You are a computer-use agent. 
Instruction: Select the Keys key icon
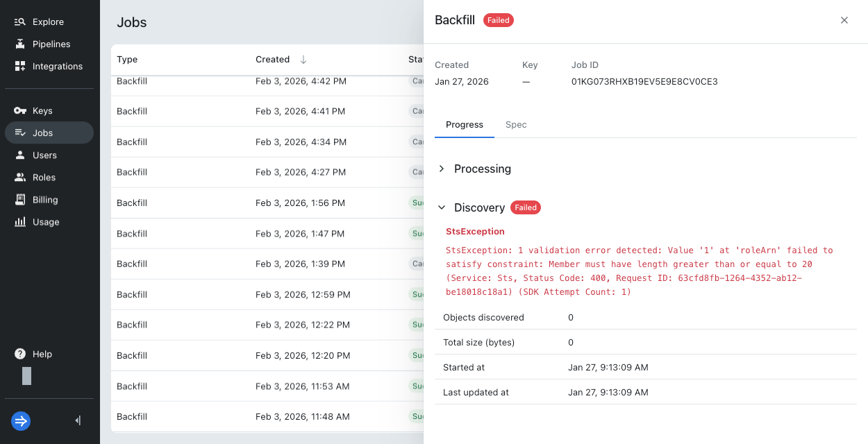pos(19,111)
